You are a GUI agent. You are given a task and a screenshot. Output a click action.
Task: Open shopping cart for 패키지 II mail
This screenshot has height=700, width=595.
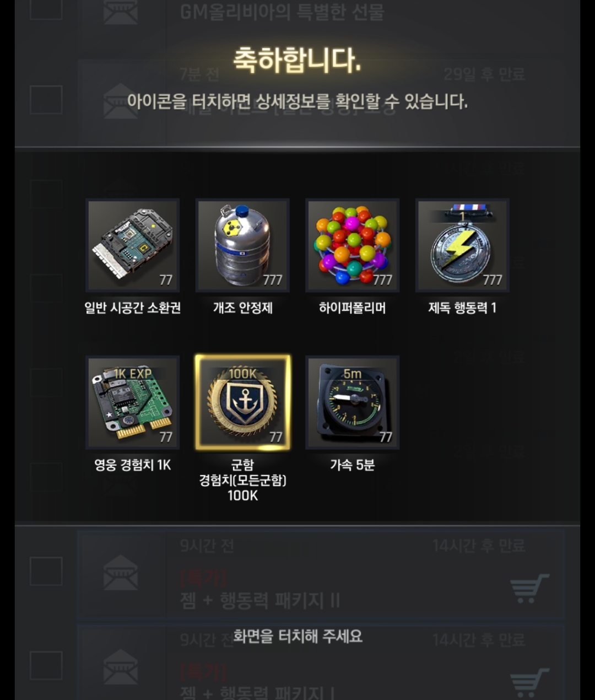[529, 589]
